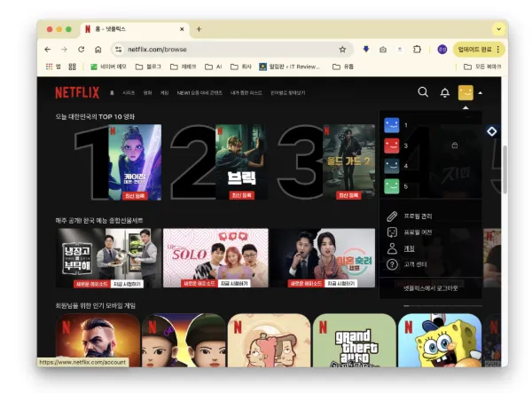Click the netflix.com/browse address bar
The width and height of the screenshot is (532, 393).
(231, 50)
